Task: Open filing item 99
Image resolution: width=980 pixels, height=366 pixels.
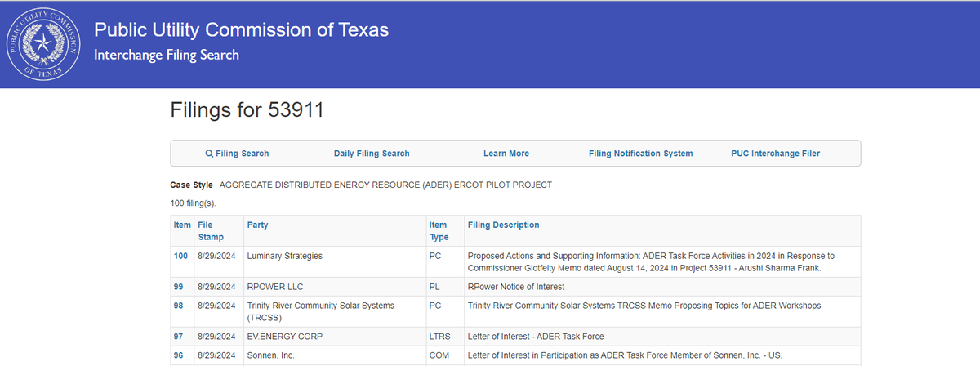Action: point(178,287)
